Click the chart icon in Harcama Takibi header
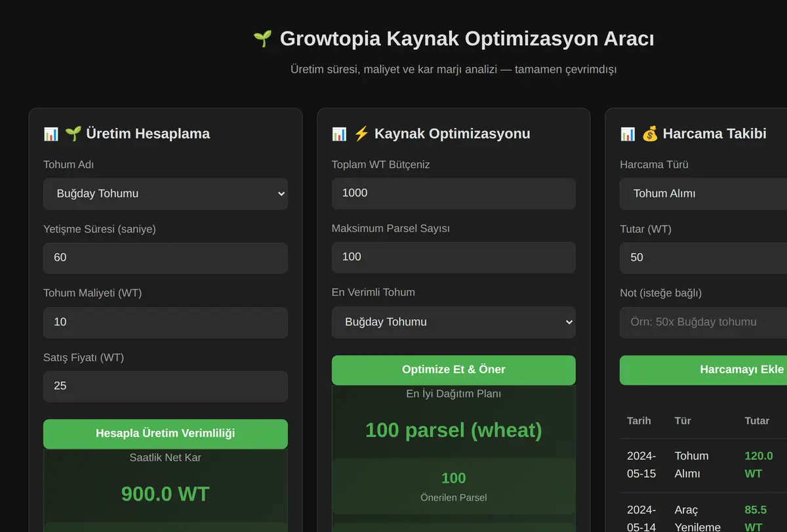 tap(628, 134)
